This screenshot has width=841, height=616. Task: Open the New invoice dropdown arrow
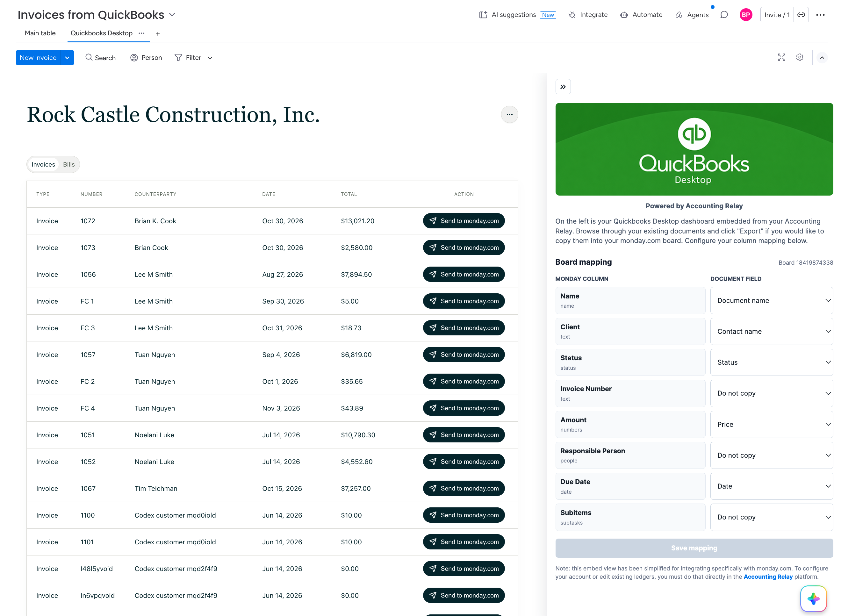[67, 58]
